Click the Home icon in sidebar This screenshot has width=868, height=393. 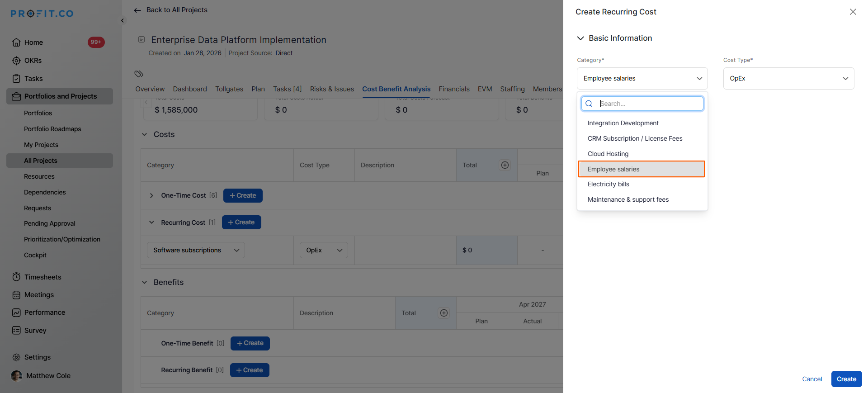click(x=16, y=43)
